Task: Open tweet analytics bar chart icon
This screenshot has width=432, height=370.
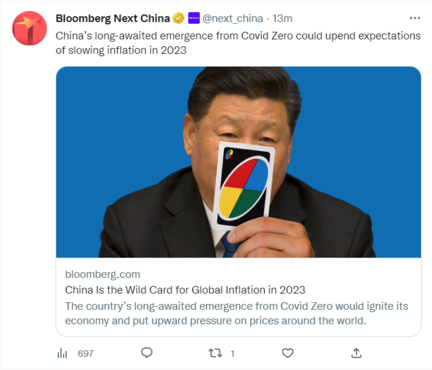Action: click(62, 353)
